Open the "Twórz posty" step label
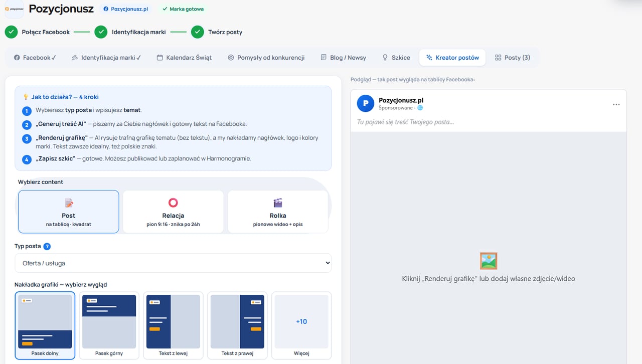642x364 pixels. click(225, 32)
